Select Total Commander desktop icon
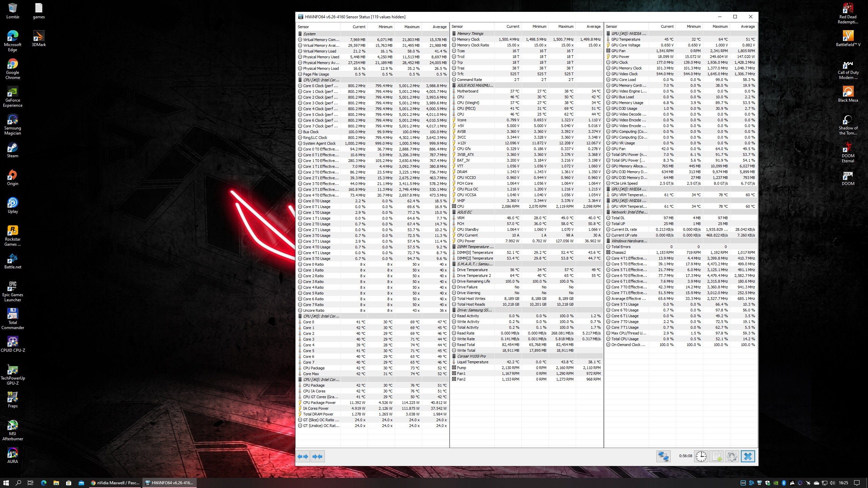 click(x=13, y=319)
